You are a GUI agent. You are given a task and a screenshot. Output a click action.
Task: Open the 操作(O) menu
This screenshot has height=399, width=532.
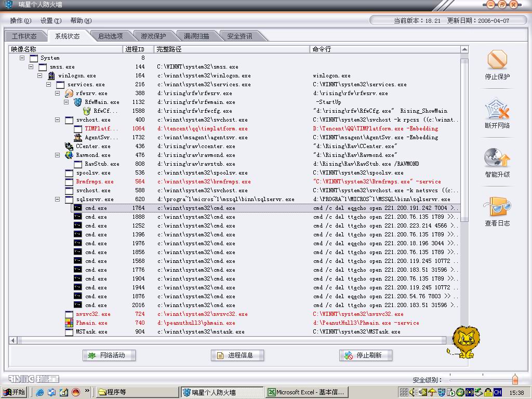click(21, 21)
